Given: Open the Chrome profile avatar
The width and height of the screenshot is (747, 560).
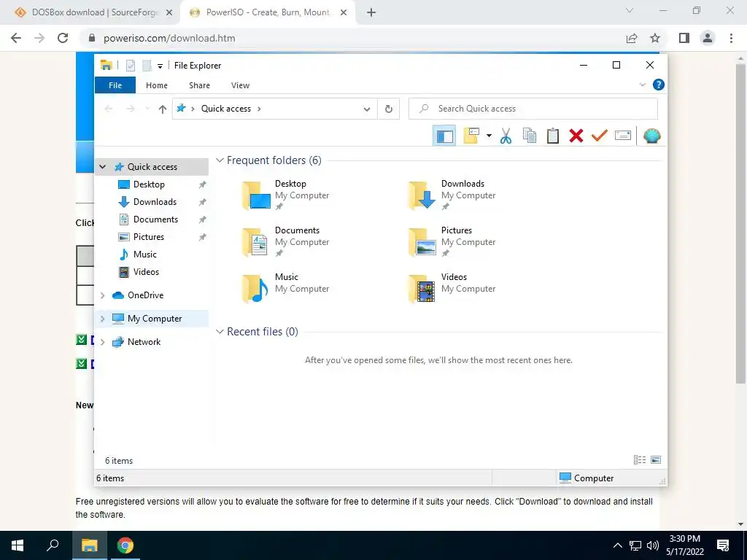Looking at the screenshot, I should click(708, 38).
